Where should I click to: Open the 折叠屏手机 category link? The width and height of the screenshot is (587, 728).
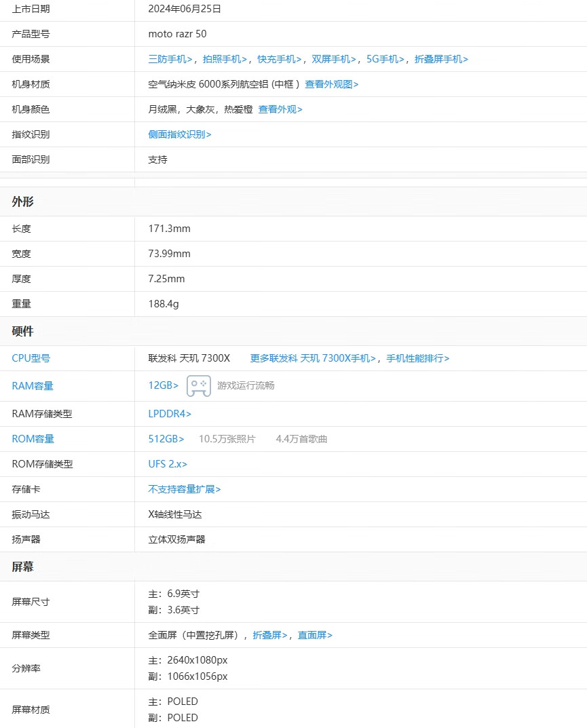[440, 59]
